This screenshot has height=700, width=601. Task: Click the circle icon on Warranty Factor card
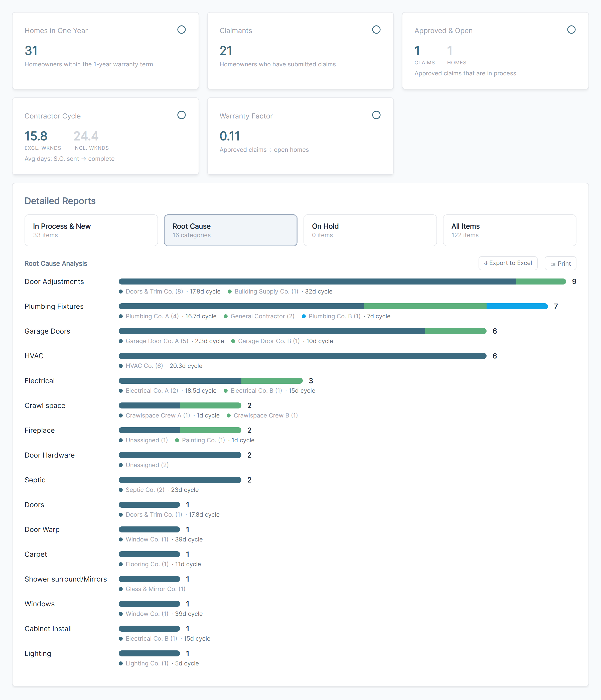pyautogui.click(x=376, y=115)
